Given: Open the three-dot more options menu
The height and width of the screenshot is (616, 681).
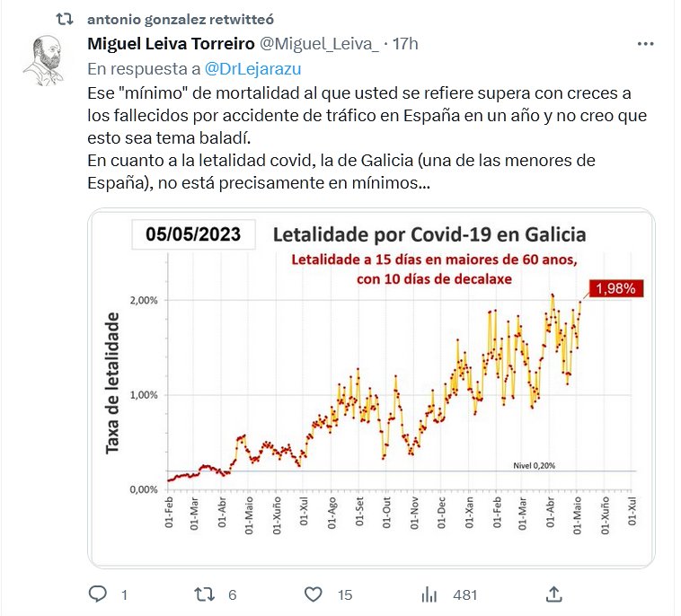Looking at the screenshot, I should point(645,43).
